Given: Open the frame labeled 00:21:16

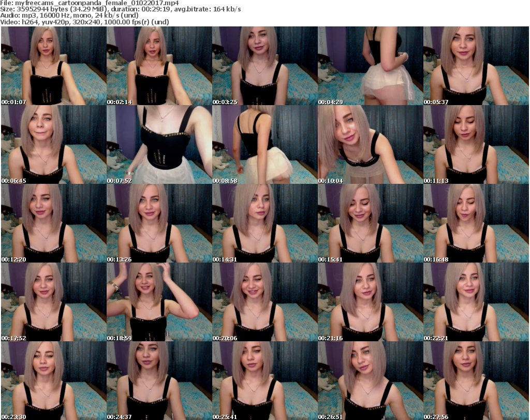Looking at the screenshot, I should (371, 302).
